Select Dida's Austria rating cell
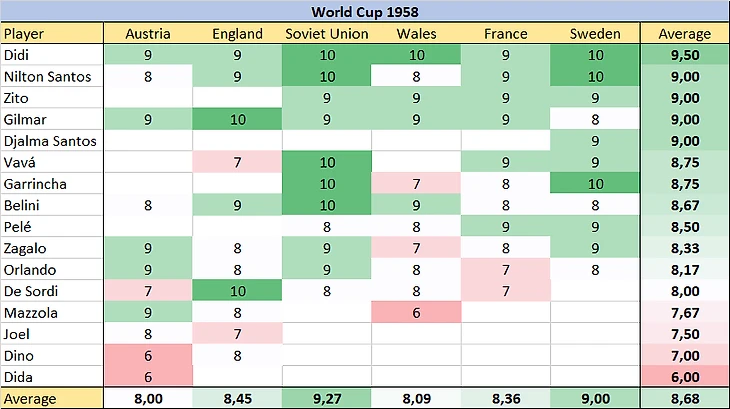Screen dimensions: 730x409 pyautogui.click(x=147, y=377)
